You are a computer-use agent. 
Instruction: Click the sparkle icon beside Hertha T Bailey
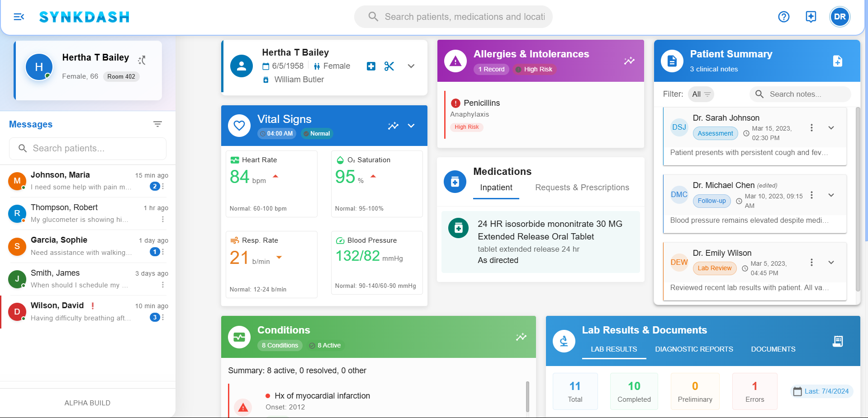click(x=142, y=60)
